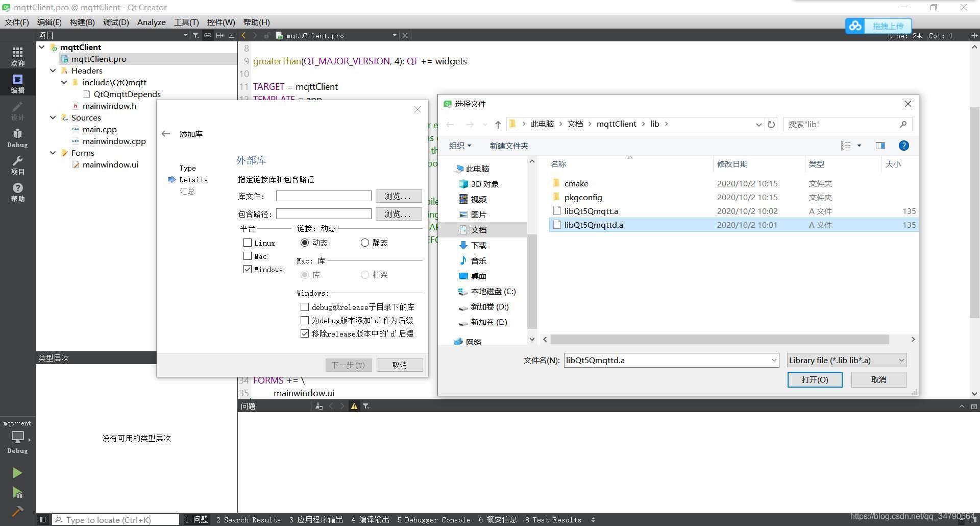Click the filter tree icon in Projects panel
Screen dimensions: 980x526
click(195, 35)
